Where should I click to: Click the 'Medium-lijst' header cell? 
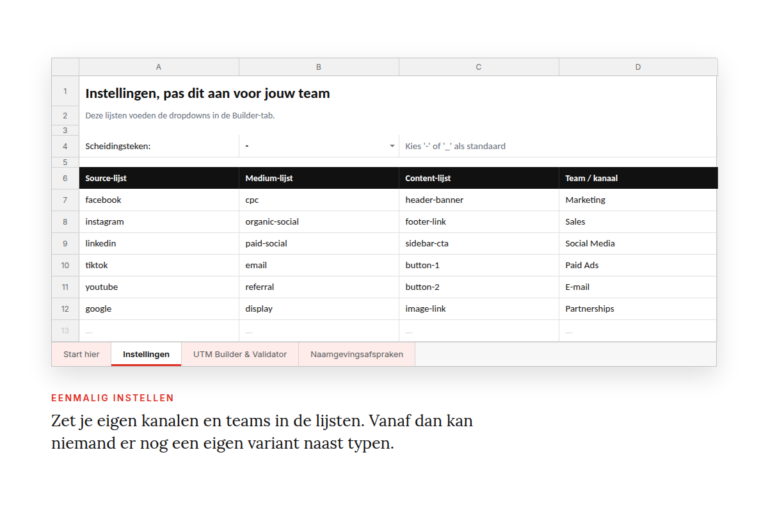pos(319,178)
